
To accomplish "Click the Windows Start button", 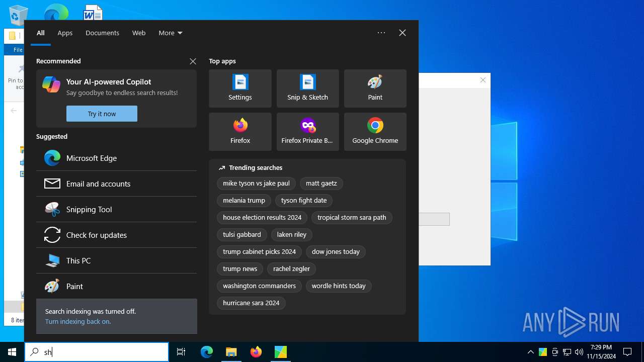I will click(x=12, y=352).
